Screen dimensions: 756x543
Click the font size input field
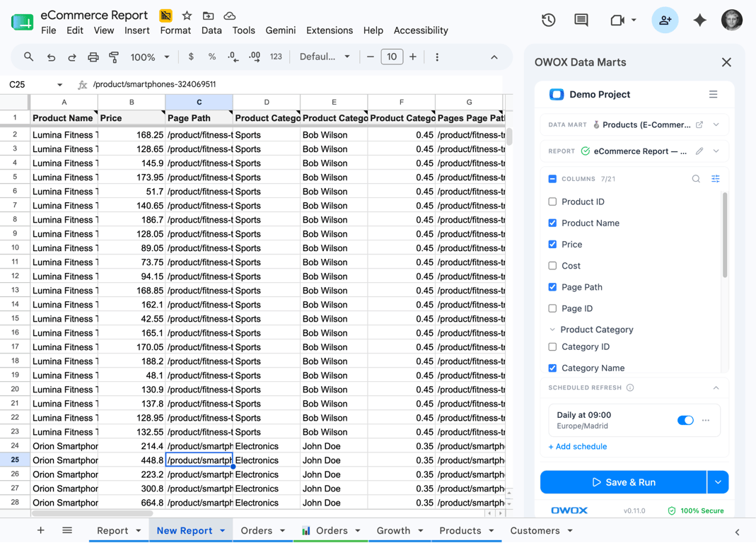[x=392, y=57]
